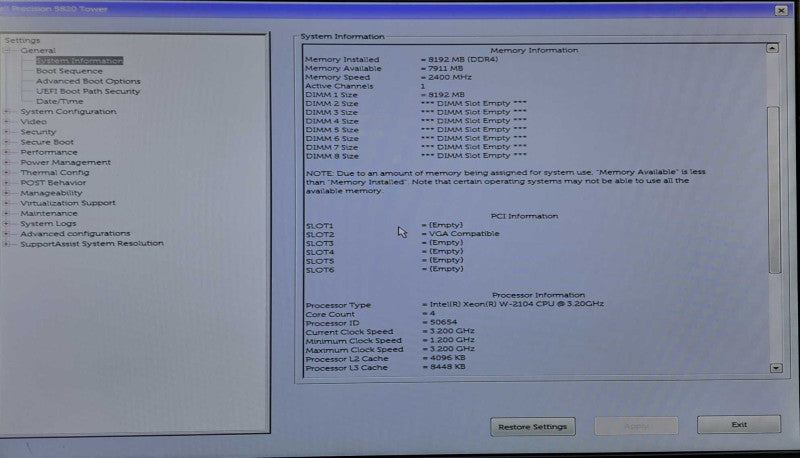
Task: Click the scrollbar up arrow
Action: pos(772,48)
